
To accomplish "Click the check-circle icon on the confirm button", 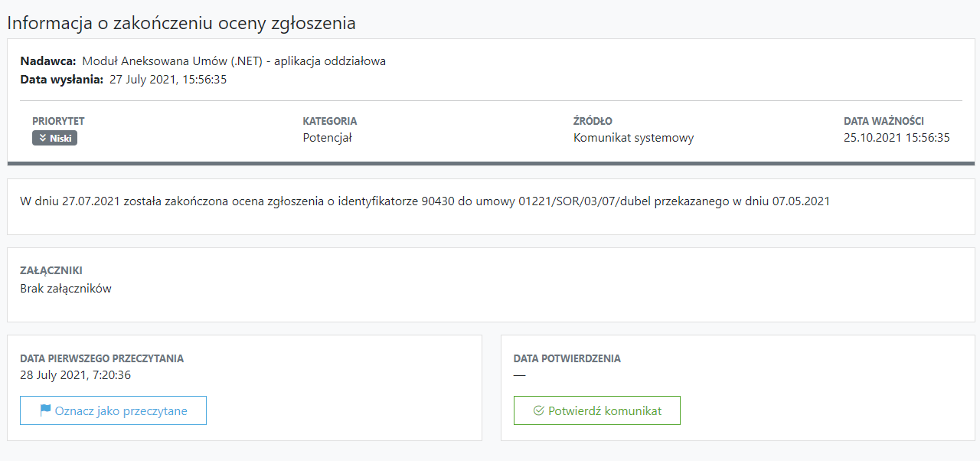I will [538, 410].
